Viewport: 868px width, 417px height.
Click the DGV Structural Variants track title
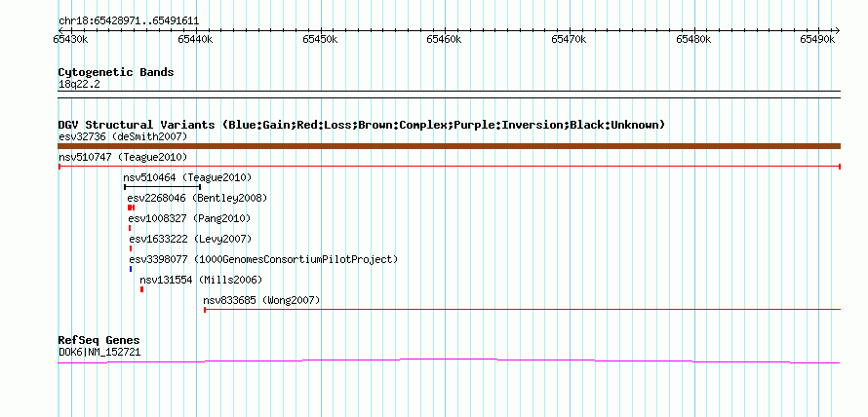pos(362,125)
